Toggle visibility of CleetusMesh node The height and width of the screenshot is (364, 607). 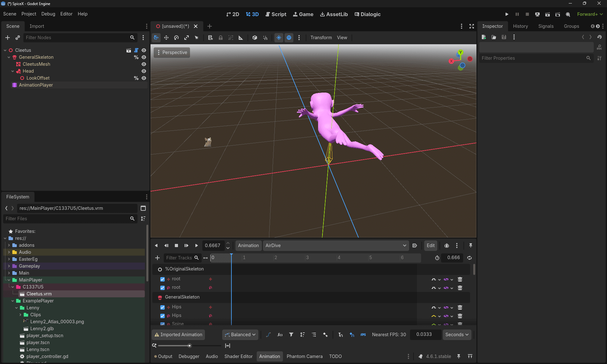point(144,64)
